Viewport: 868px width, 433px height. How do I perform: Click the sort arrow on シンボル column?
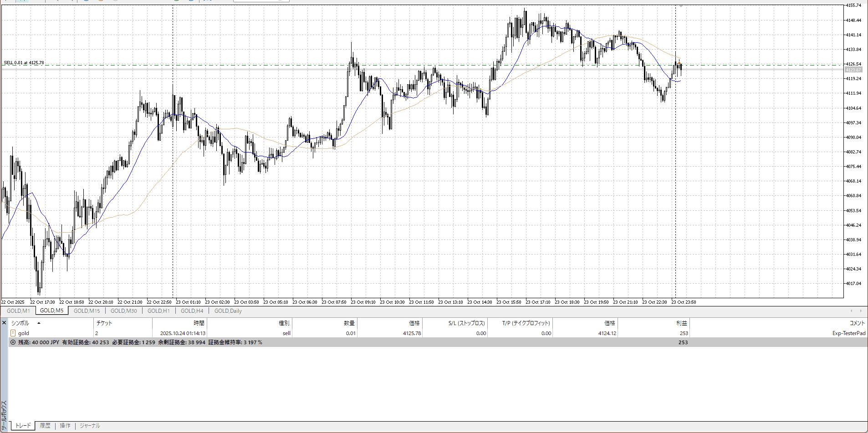pos(39,323)
